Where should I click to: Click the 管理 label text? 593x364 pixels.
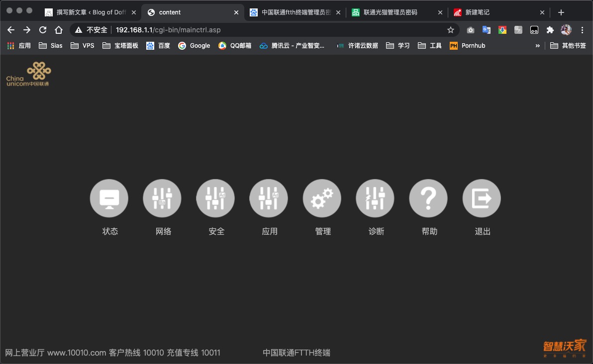coord(323,231)
